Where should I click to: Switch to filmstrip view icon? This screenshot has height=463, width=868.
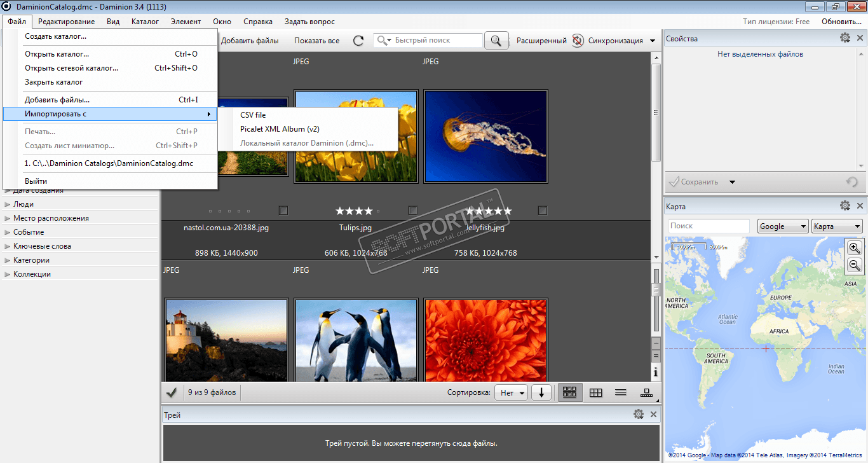point(647,392)
